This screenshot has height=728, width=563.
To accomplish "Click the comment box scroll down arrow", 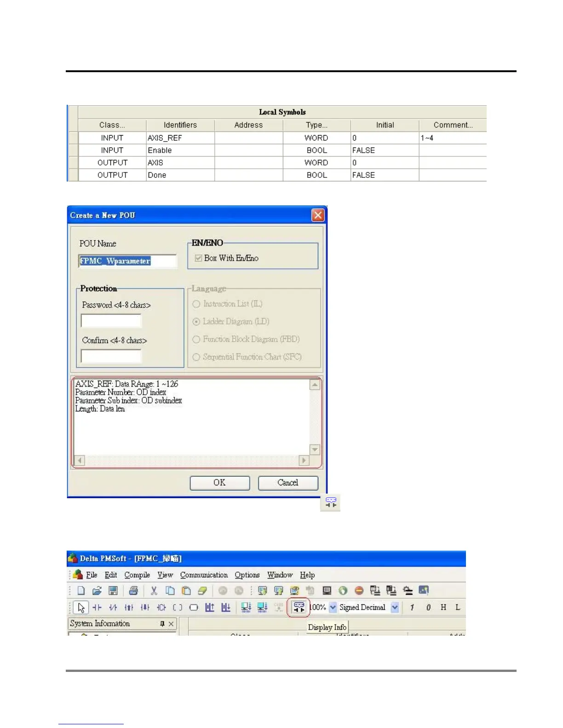I will 315,449.
